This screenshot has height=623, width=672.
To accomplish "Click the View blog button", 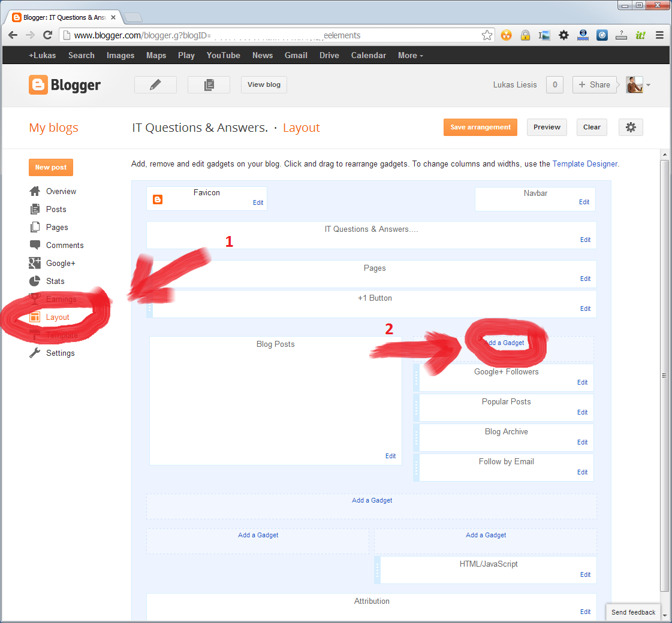I will click(x=264, y=85).
